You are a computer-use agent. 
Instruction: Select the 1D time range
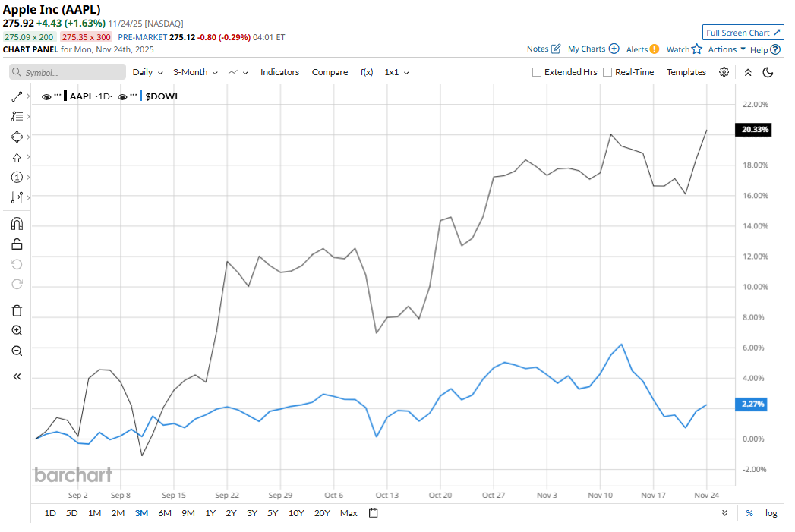[49, 513]
